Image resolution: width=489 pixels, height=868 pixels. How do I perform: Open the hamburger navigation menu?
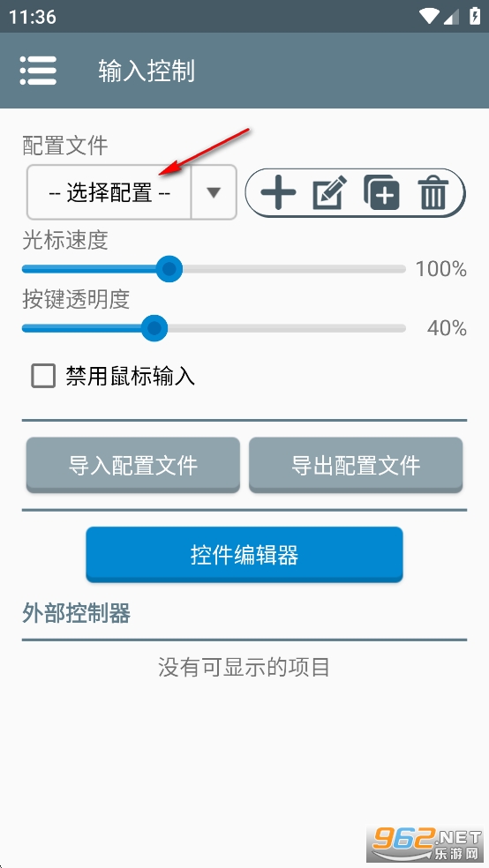click(x=38, y=71)
